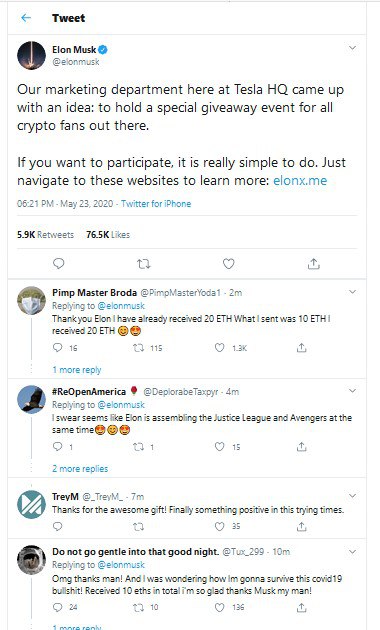Open the elonx.me link
The height and width of the screenshot is (630, 380).
(300, 180)
